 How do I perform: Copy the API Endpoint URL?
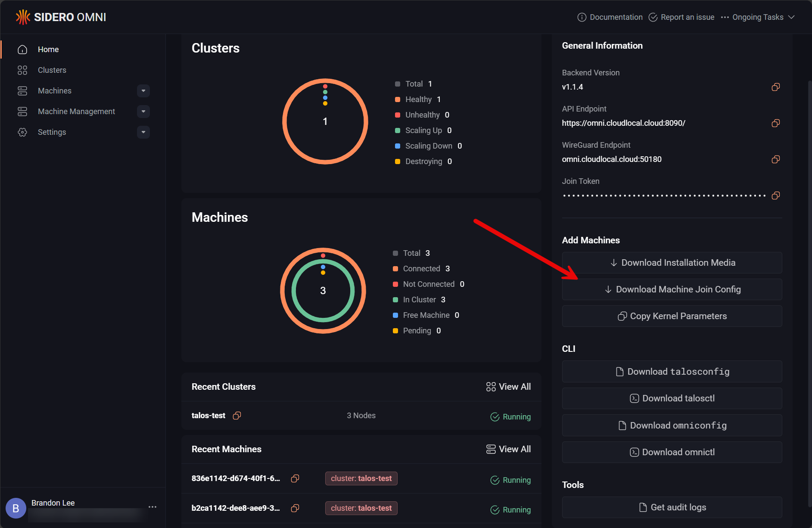click(775, 123)
